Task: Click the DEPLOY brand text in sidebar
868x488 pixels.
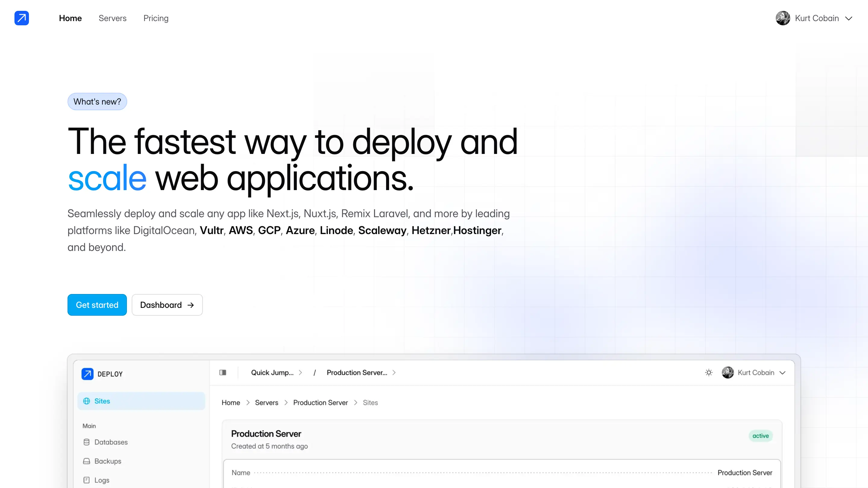Action: [110, 374]
